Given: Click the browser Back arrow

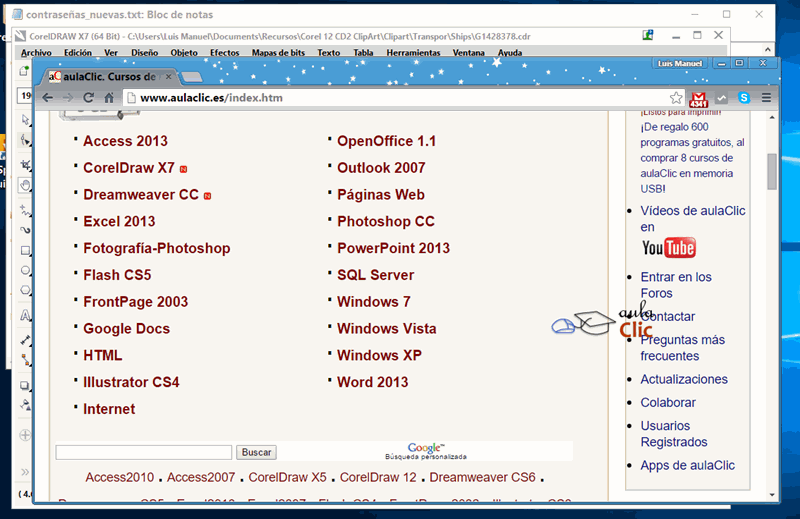Looking at the screenshot, I should click(46, 98).
